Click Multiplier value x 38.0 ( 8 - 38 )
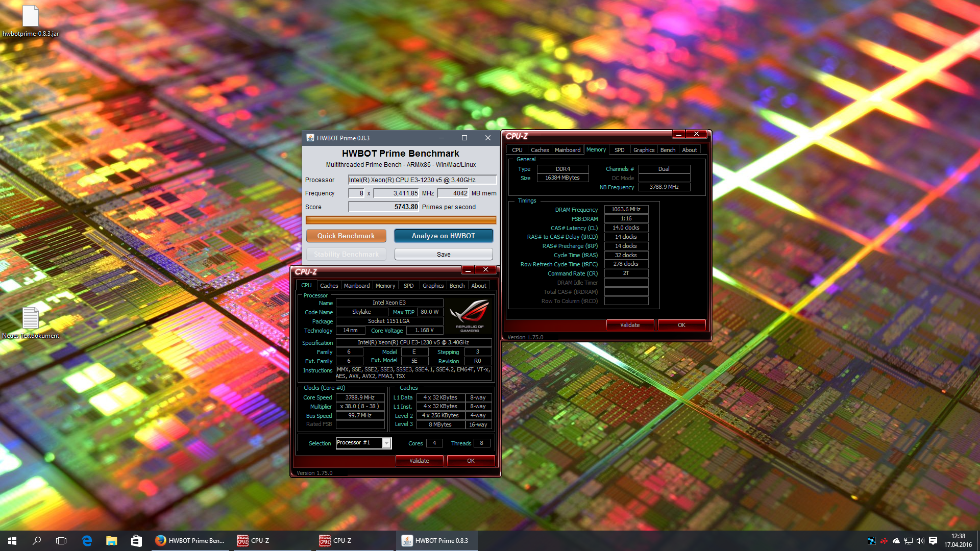 [360, 407]
